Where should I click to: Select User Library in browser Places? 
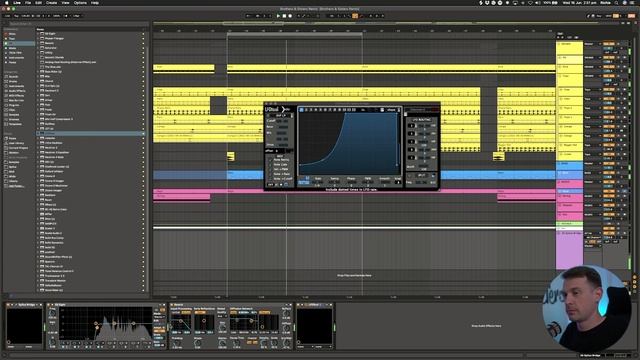point(16,143)
